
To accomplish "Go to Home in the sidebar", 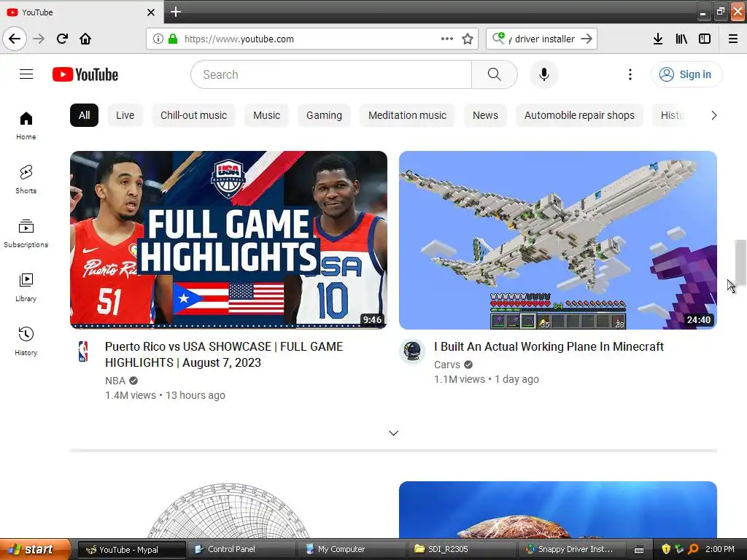I will pos(26,125).
